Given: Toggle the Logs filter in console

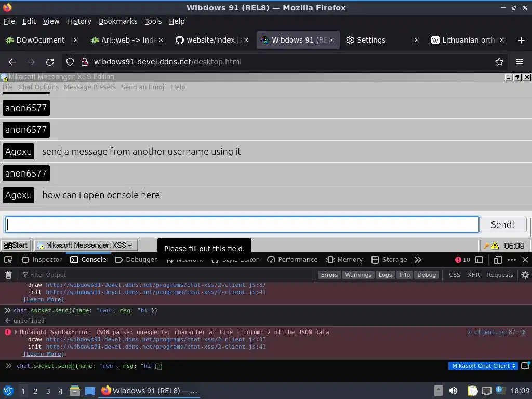Looking at the screenshot, I should (x=385, y=275).
